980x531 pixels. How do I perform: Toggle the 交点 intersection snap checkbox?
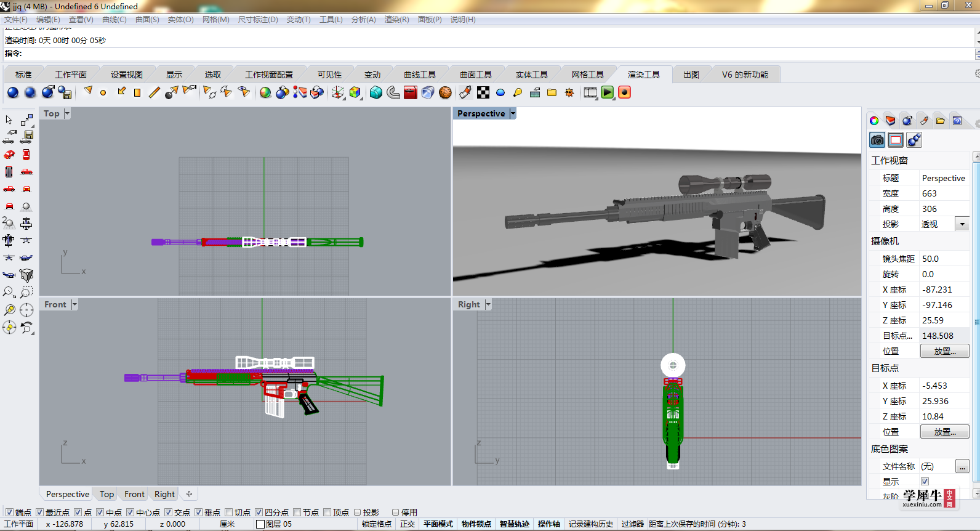(168, 512)
